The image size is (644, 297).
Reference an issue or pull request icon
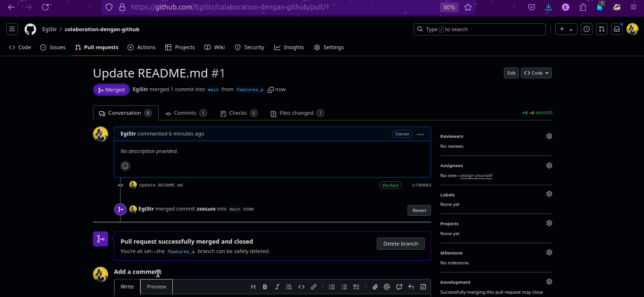(x=399, y=287)
